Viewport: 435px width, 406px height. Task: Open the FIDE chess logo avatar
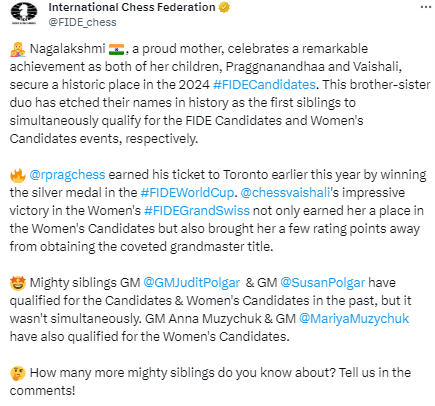coord(24,13)
